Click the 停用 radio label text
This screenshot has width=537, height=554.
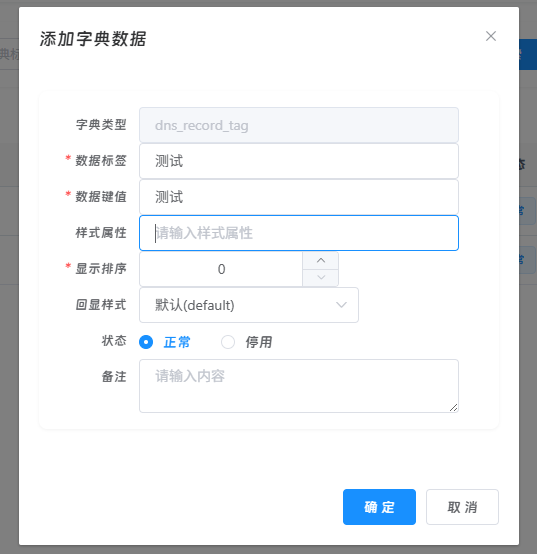[259, 342]
